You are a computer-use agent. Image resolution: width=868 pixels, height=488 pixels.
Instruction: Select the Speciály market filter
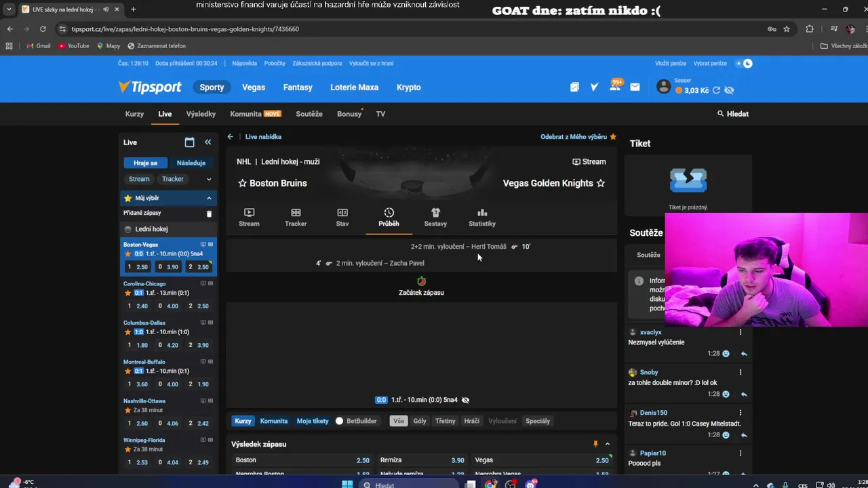[x=538, y=421]
